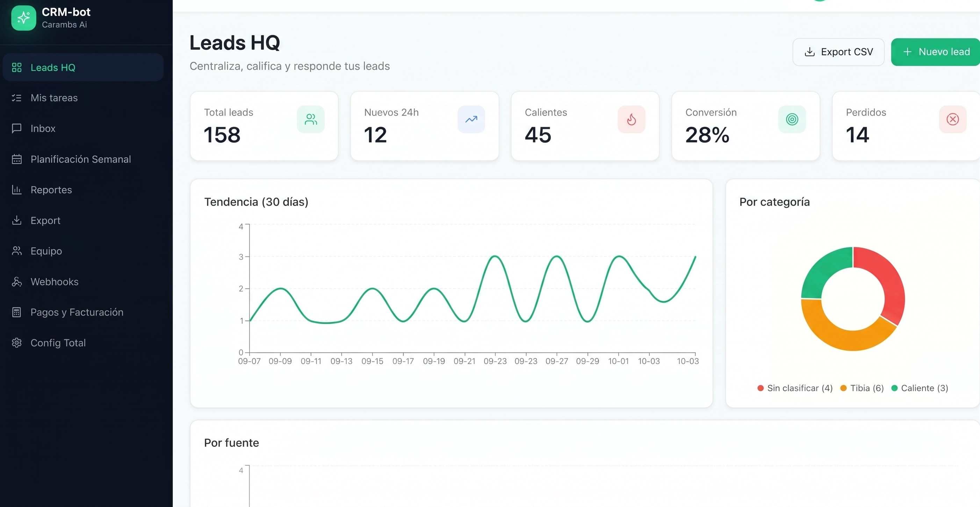Click the Calientes flame icon
The width and height of the screenshot is (980, 507).
coord(632,119)
